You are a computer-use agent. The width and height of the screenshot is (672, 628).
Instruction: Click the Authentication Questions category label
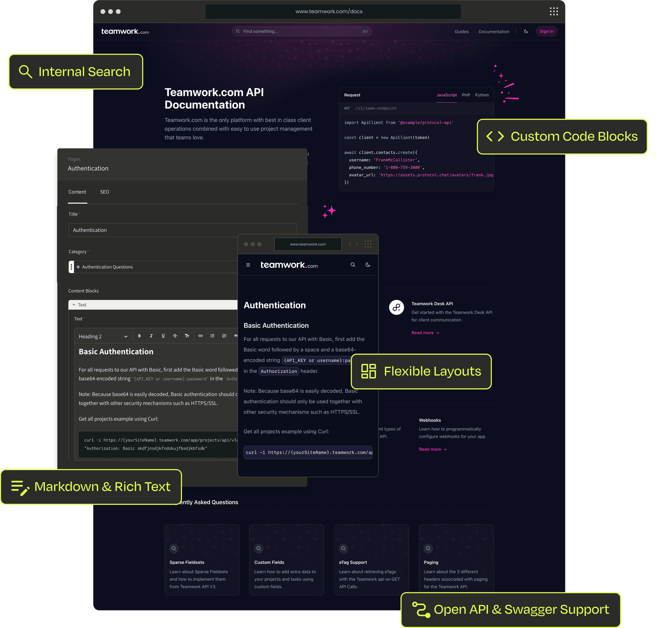tap(108, 267)
